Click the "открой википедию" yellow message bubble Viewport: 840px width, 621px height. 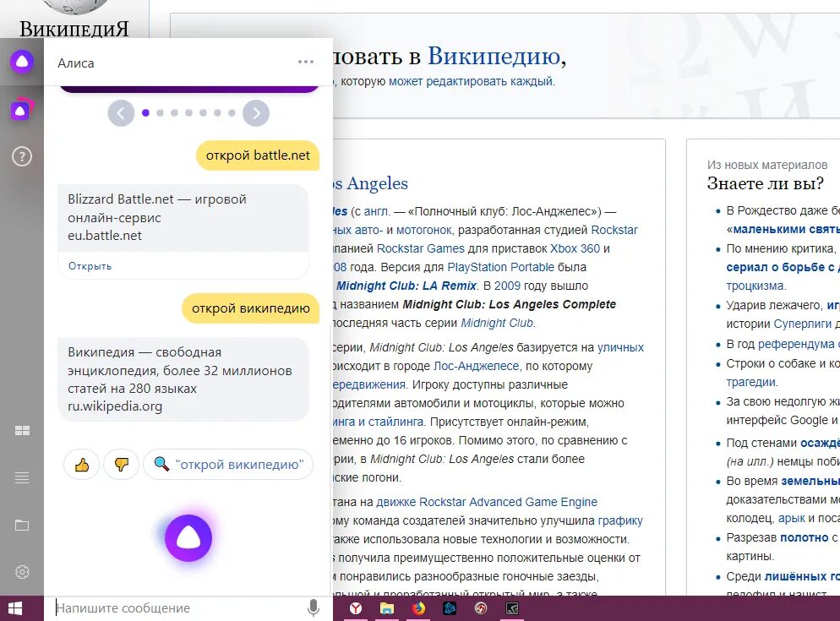(x=251, y=308)
